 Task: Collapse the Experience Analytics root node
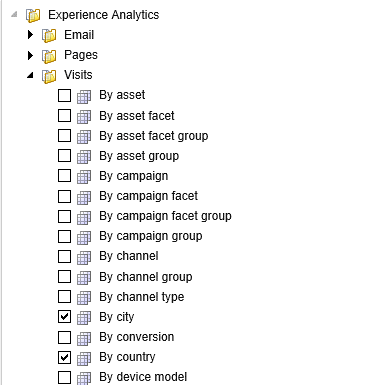tap(14, 14)
